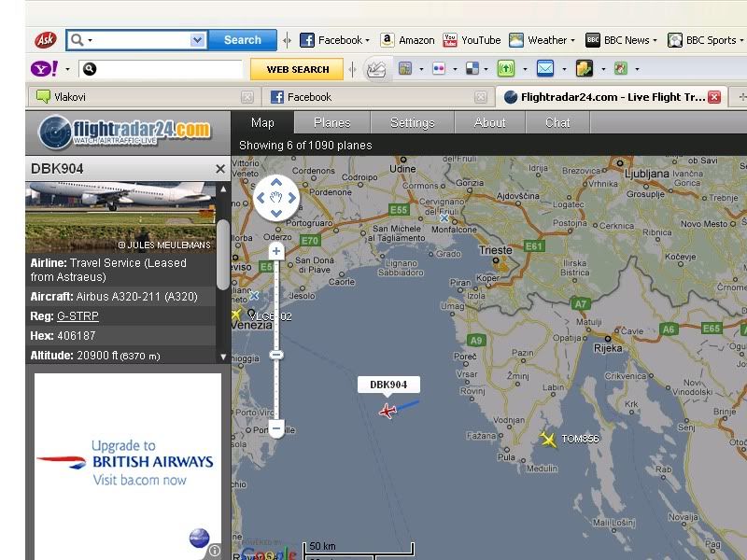Click the Ljubljana city label

[x=646, y=174]
